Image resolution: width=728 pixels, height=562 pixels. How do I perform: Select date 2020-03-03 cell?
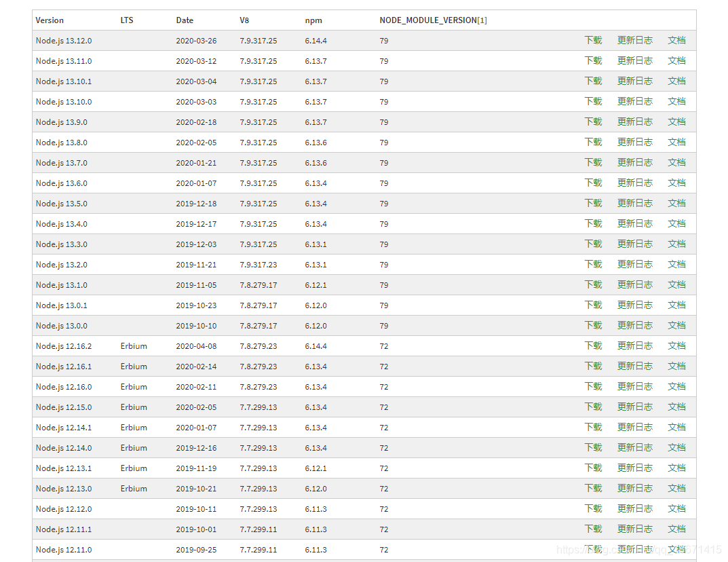pos(196,102)
